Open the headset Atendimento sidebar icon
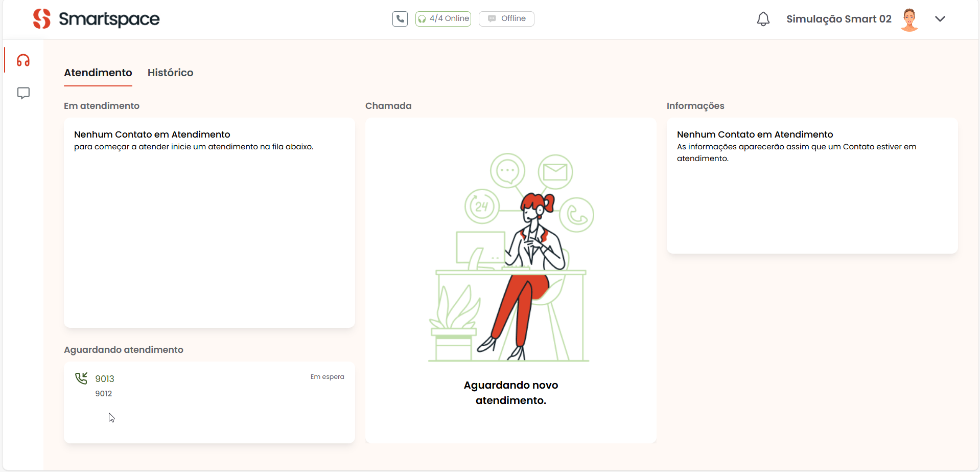Viewport: 980px width, 472px height. click(x=23, y=60)
